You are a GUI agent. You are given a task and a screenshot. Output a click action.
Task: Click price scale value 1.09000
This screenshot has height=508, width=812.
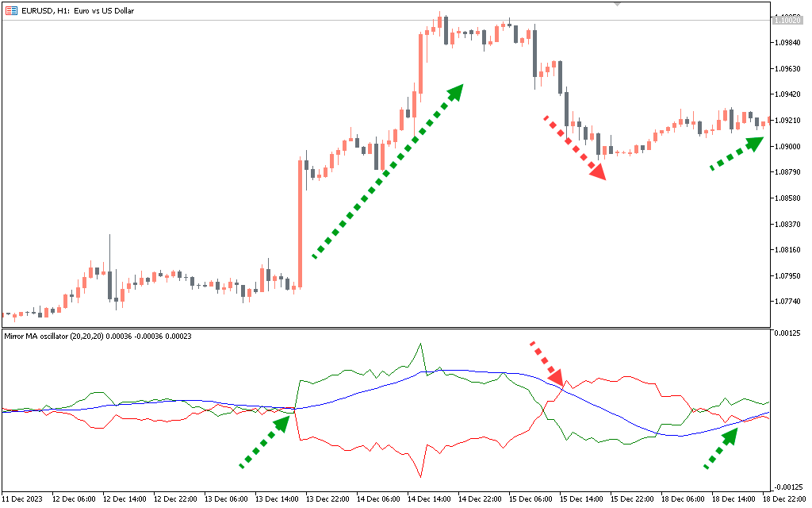(787, 146)
